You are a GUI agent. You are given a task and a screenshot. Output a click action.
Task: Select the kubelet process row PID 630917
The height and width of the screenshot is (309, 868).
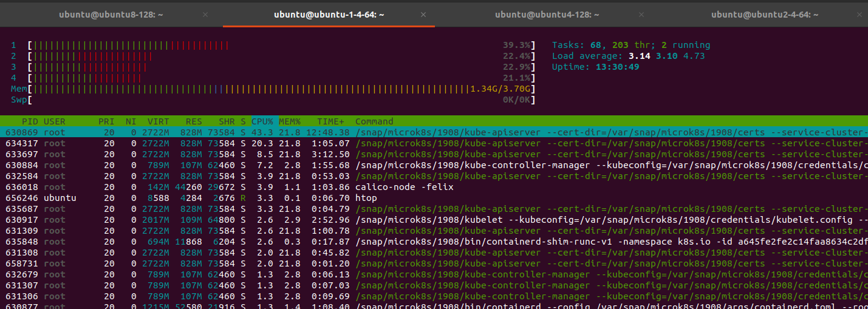click(434, 220)
